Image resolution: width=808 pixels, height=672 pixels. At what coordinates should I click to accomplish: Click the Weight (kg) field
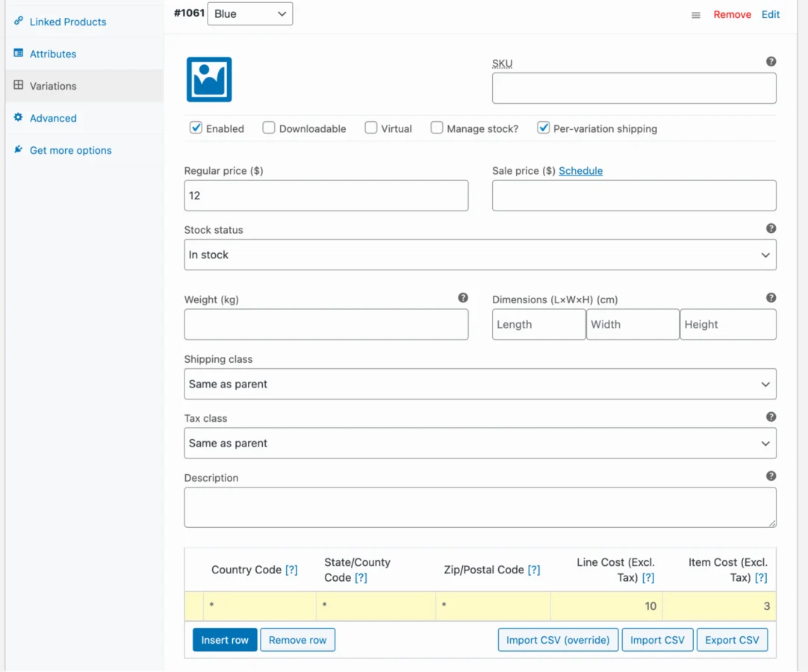tap(326, 324)
